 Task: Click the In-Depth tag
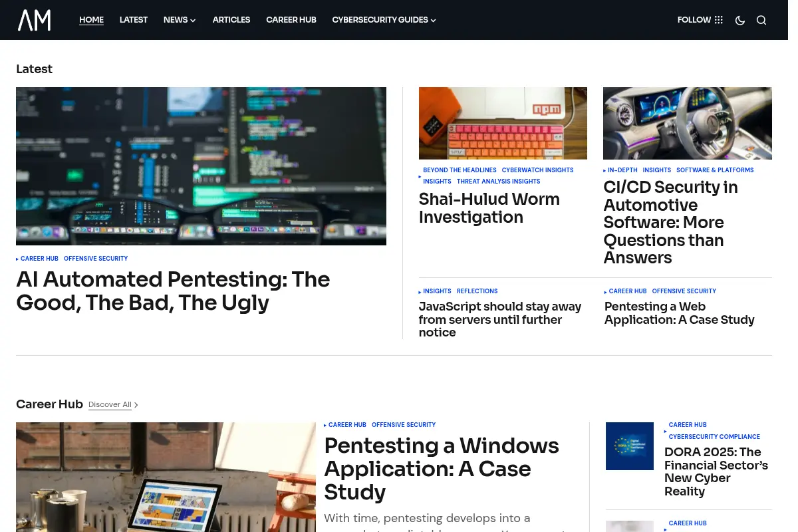click(622, 170)
